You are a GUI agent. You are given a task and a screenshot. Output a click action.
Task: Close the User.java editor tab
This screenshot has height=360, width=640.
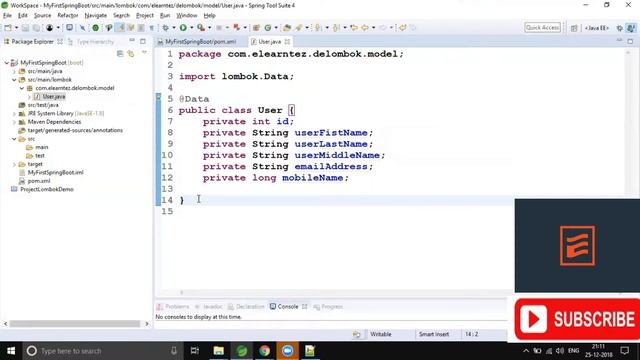(x=287, y=42)
